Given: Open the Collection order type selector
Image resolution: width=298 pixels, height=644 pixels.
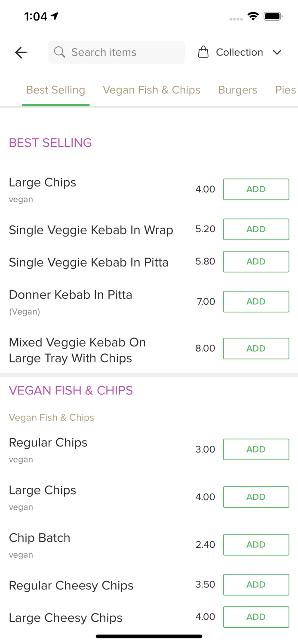Looking at the screenshot, I should (239, 52).
